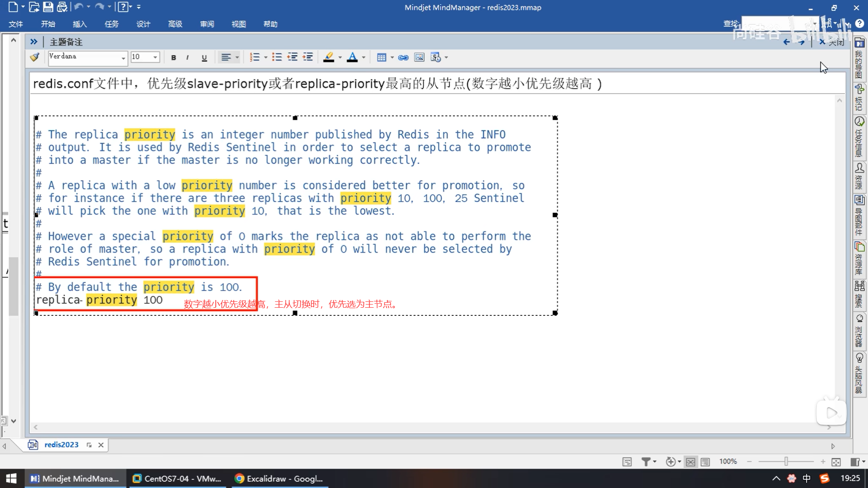This screenshot has height=488, width=868.
Task: Click the bulleted list icon
Action: pyautogui.click(x=277, y=57)
